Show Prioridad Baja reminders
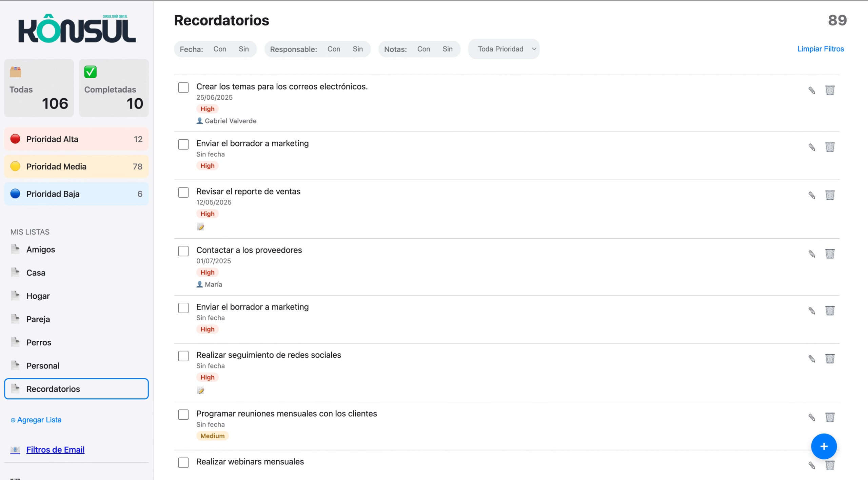 [x=76, y=194]
